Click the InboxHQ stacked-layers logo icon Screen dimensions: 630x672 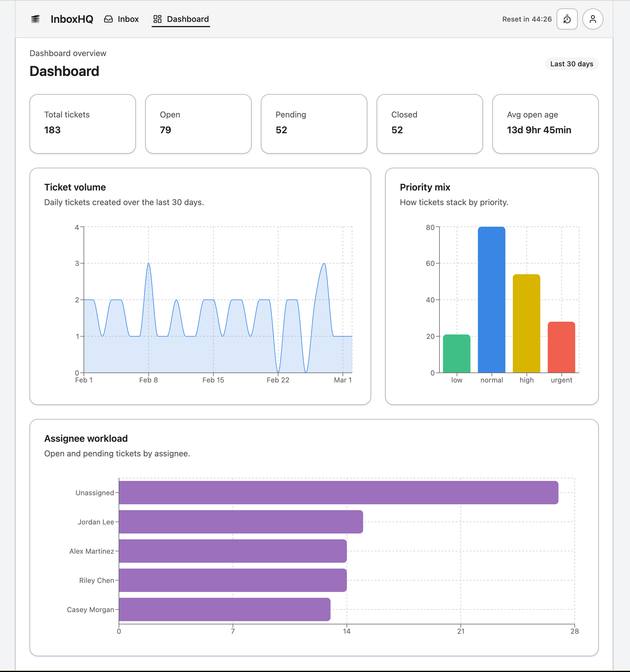pyautogui.click(x=35, y=19)
